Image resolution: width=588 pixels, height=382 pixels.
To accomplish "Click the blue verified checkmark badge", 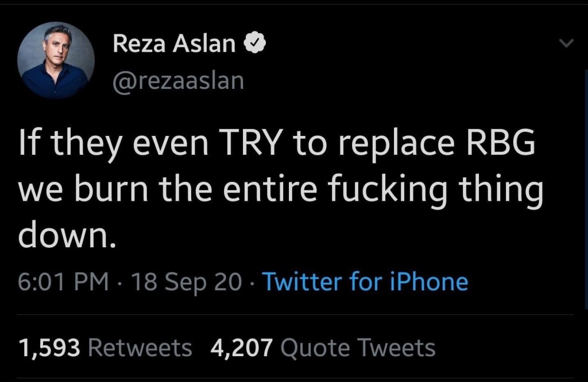I will coord(255,44).
